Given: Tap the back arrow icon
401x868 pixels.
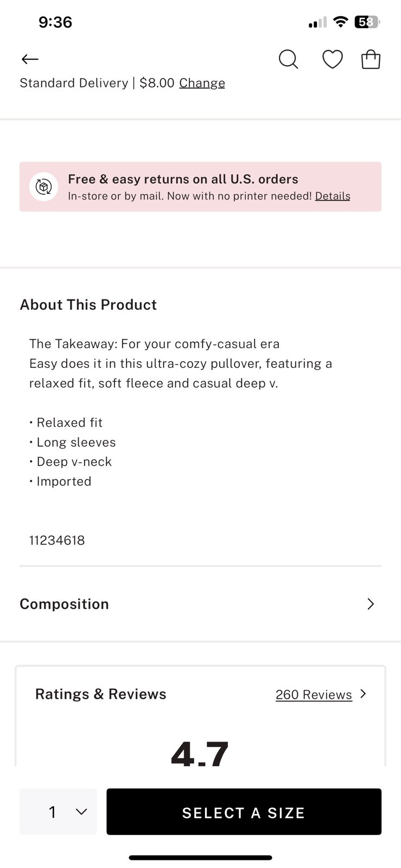Looking at the screenshot, I should [30, 59].
